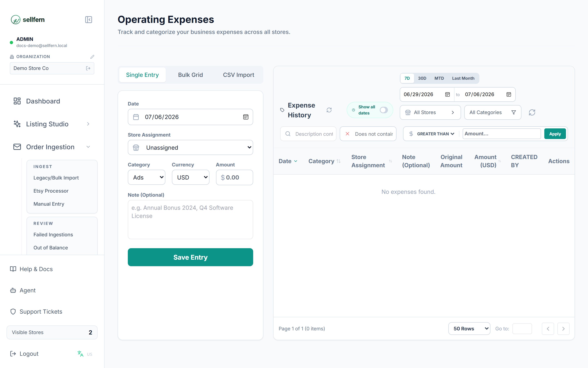588x368 pixels.
Task: Switch to the Single Entry tab
Action: click(x=142, y=75)
